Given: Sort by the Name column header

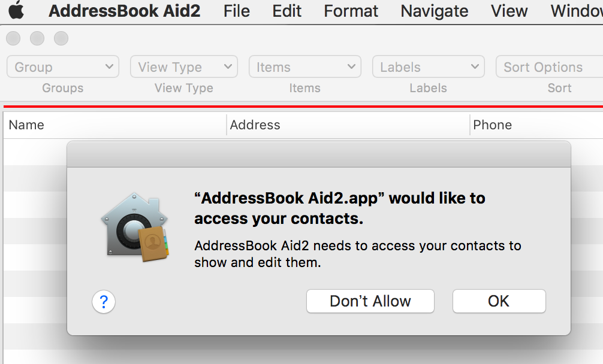Looking at the screenshot, I should point(114,125).
